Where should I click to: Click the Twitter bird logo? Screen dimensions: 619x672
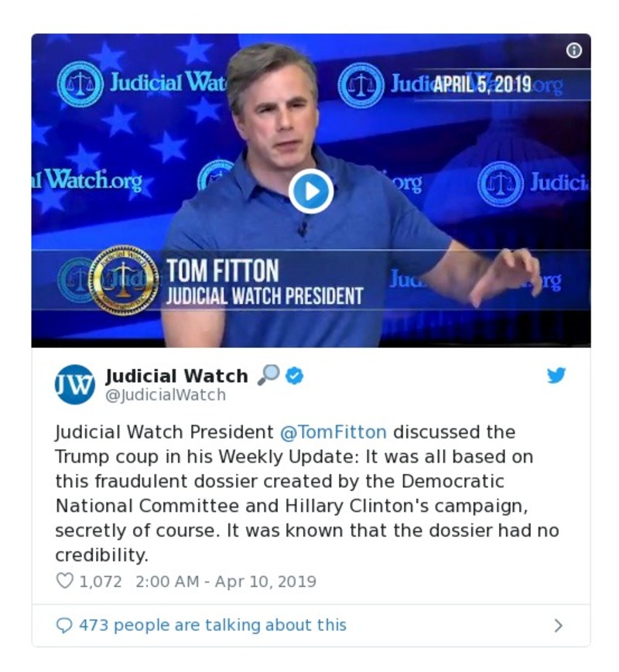[x=556, y=376]
